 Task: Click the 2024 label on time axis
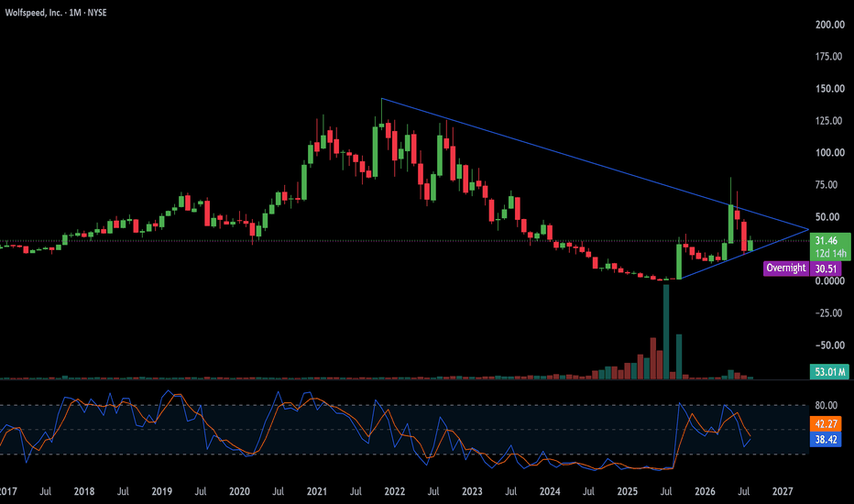(x=550, y=491)
